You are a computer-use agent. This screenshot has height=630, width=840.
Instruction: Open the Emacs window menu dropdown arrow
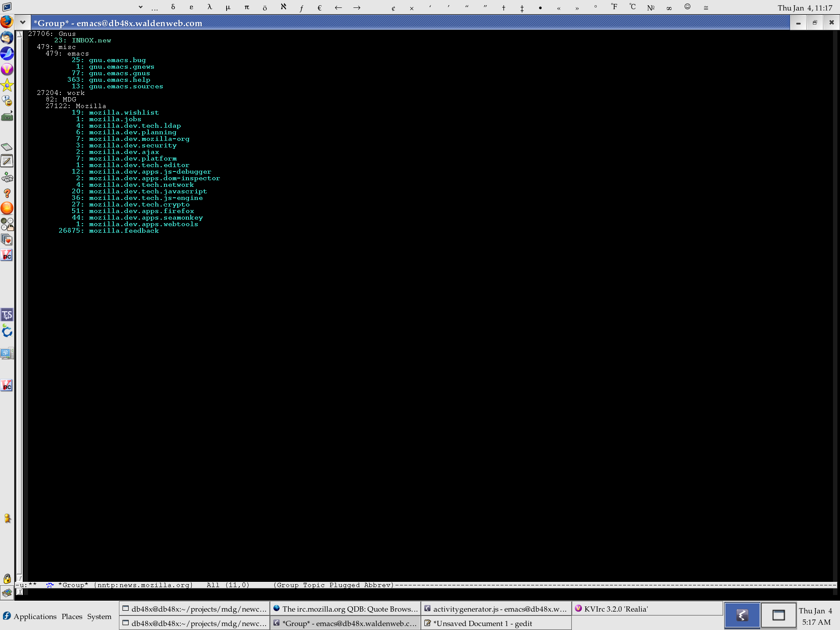(23, 22)
